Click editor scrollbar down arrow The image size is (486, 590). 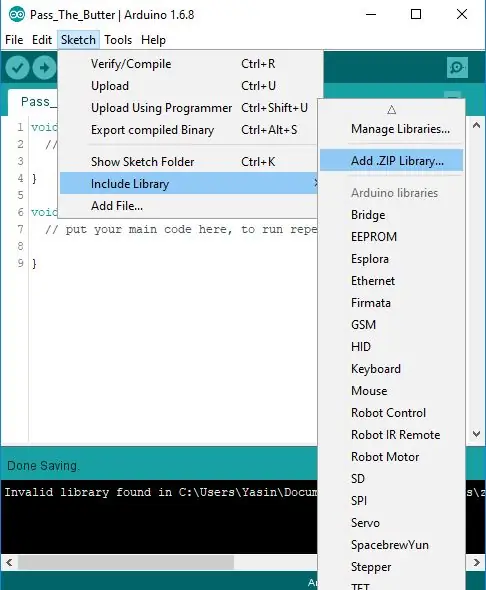[476, 434]
